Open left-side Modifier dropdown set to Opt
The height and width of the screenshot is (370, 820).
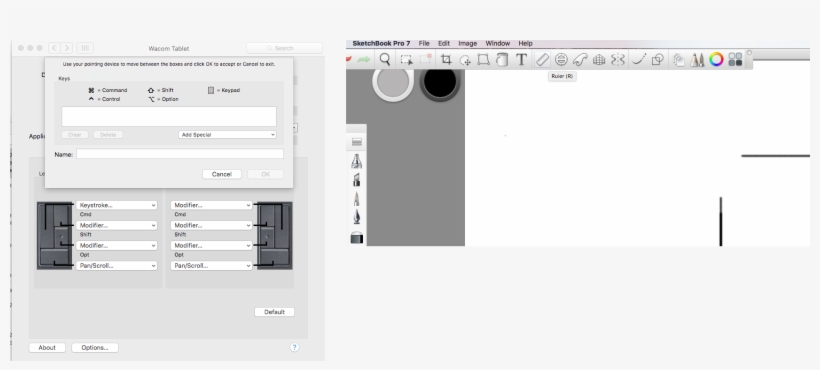coord(117,246)
